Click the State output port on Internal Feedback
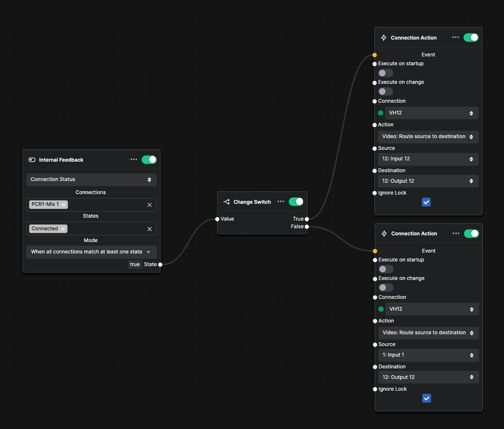The image size is (504, 429). tap(160, 264)
